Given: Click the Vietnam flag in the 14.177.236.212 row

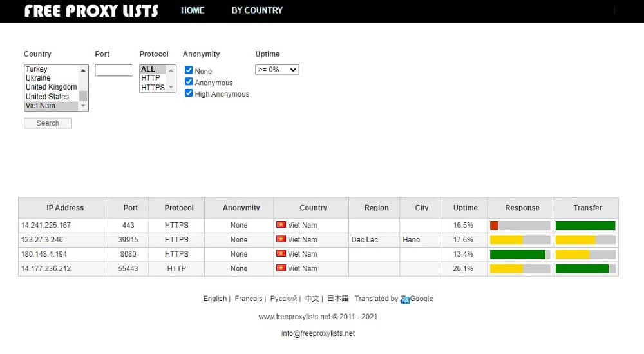Looking at the screenshot, I should pos(281,268).
